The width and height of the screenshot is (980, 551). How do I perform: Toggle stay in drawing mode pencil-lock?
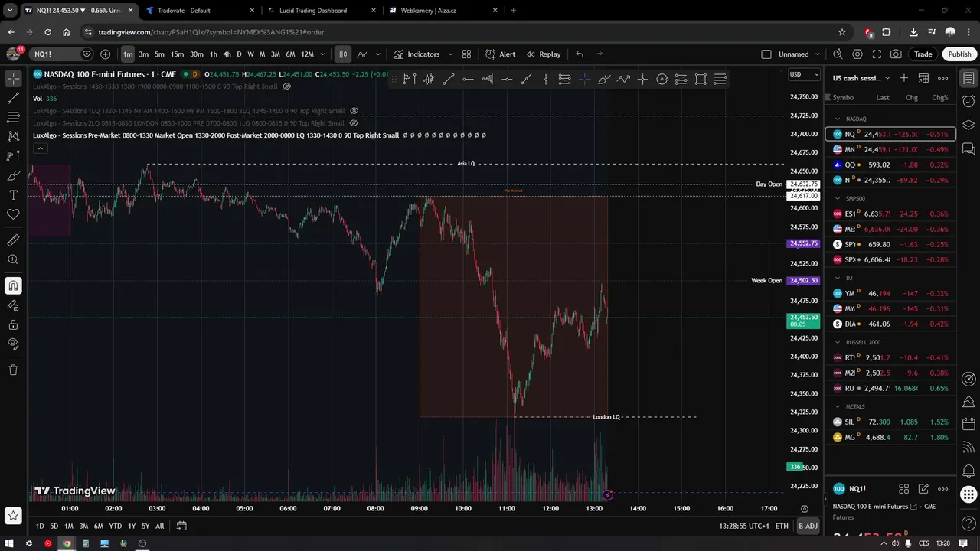pyautogui.click(x=13, y=305)
